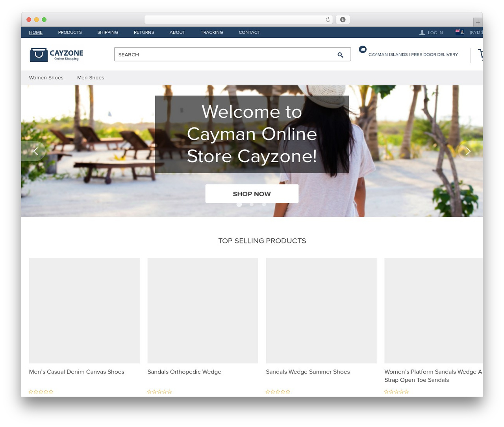Reload the page with browser refresh icon
Screen dimensions: 504x427
tap(328, 20)
